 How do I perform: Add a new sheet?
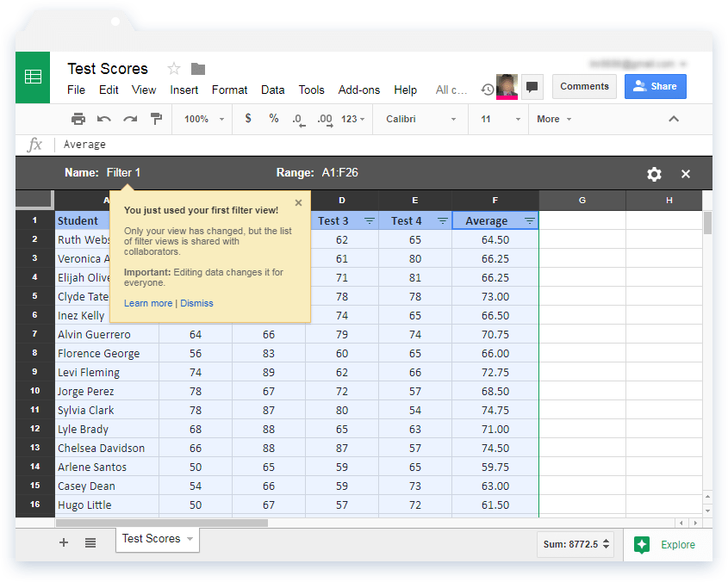click(64, 542)
